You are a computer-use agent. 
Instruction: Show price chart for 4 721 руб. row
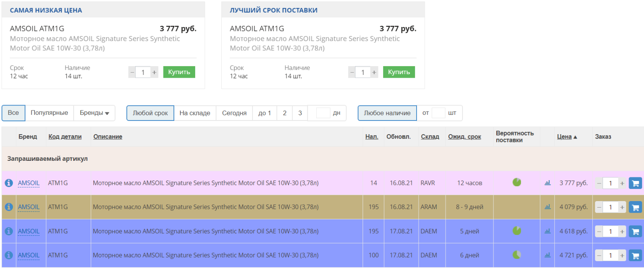click(547, 255)
